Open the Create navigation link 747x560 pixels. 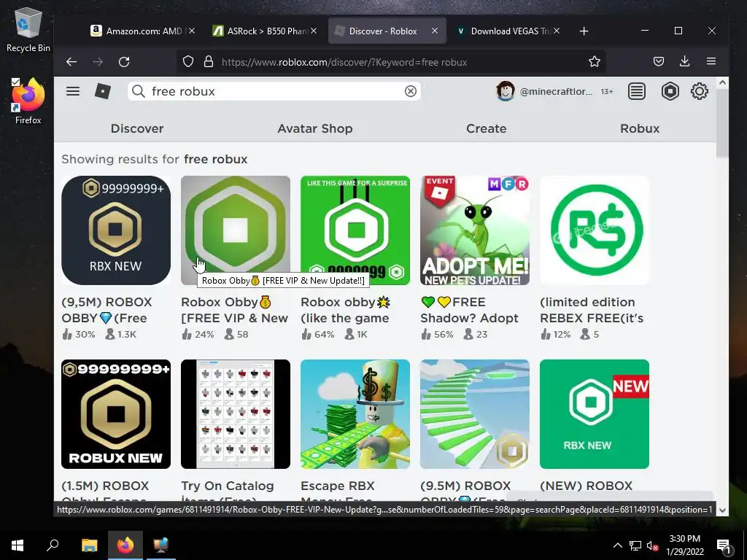pos(486,128)
